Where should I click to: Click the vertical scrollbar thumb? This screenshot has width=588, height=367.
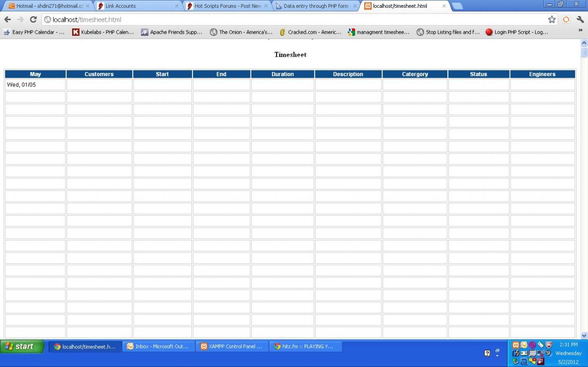pyautogui.click(x=584, y=52)
